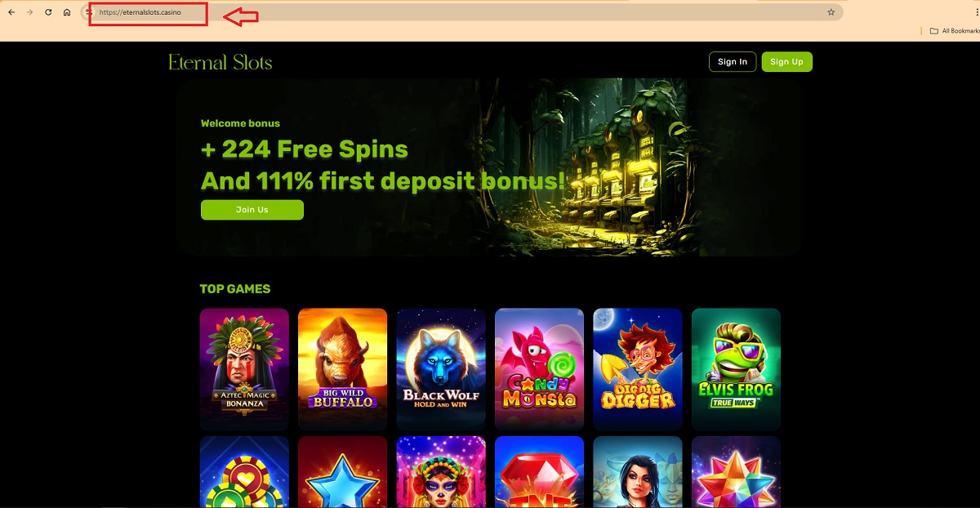Click the browser back arrow
This screenshot has height=508, width=980.
click(11, 12)
